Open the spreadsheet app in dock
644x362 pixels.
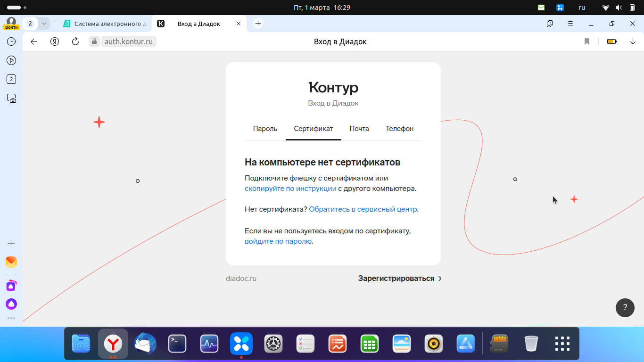(x=370, y=344)
